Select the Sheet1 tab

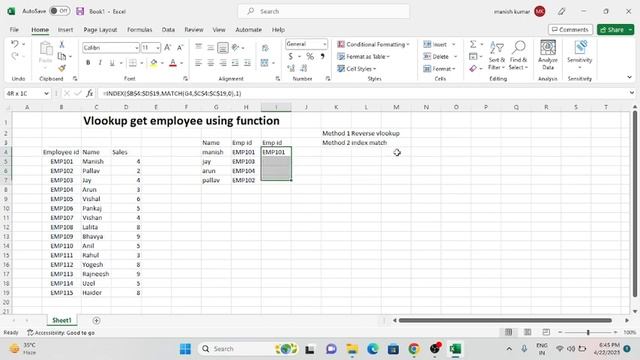click(x=62, y=320)
